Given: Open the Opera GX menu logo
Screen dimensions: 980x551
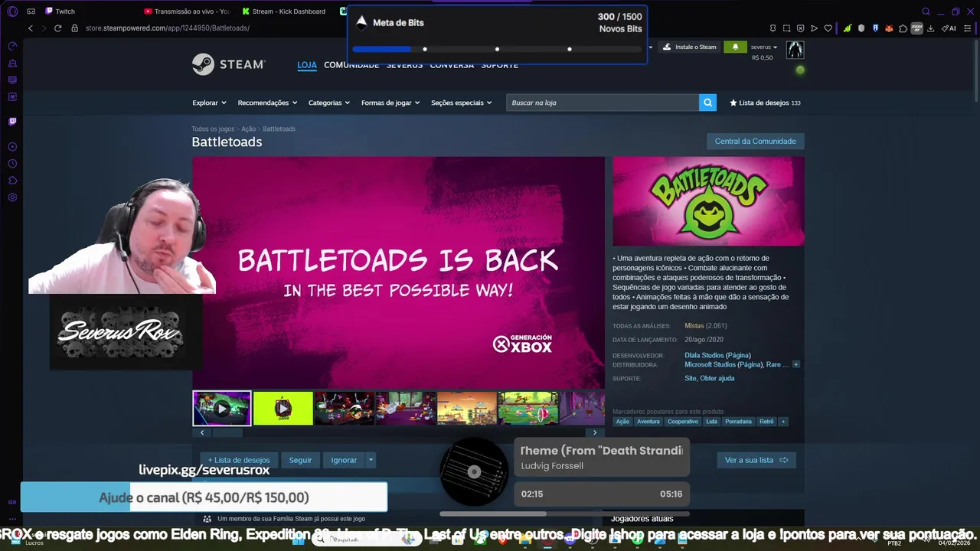Looking at the screenshot, I should coord(12,11).
